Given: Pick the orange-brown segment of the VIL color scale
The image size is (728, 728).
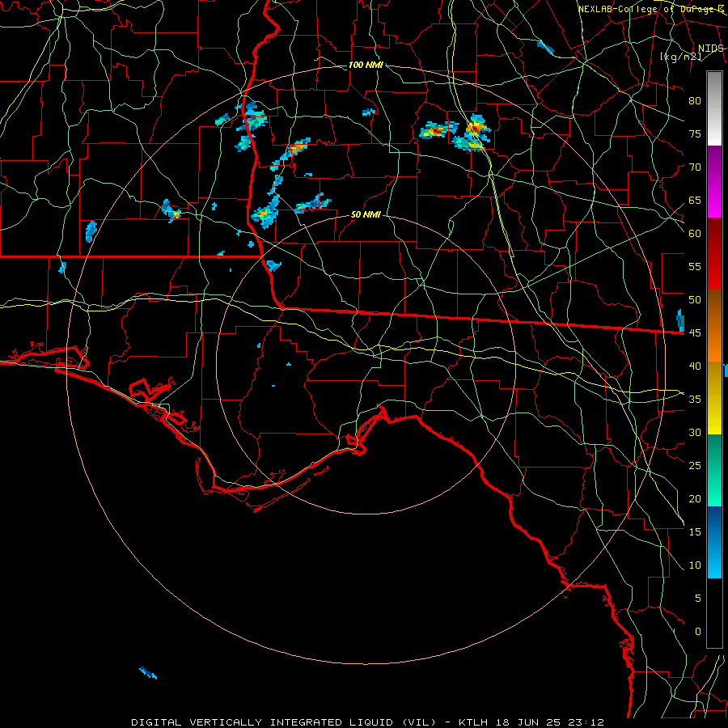Looking at the screenshot, I should tap(714, 326).
